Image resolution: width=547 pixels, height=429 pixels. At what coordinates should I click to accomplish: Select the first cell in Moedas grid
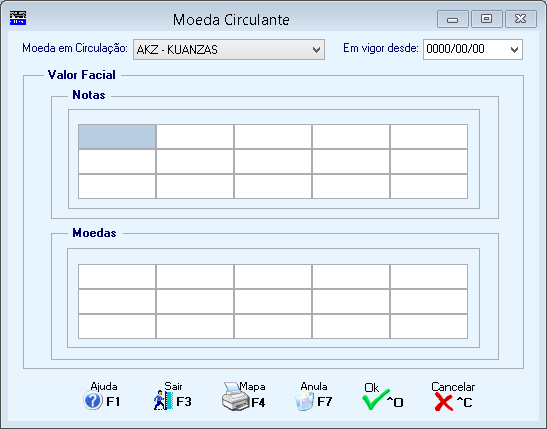click(117, 277)
